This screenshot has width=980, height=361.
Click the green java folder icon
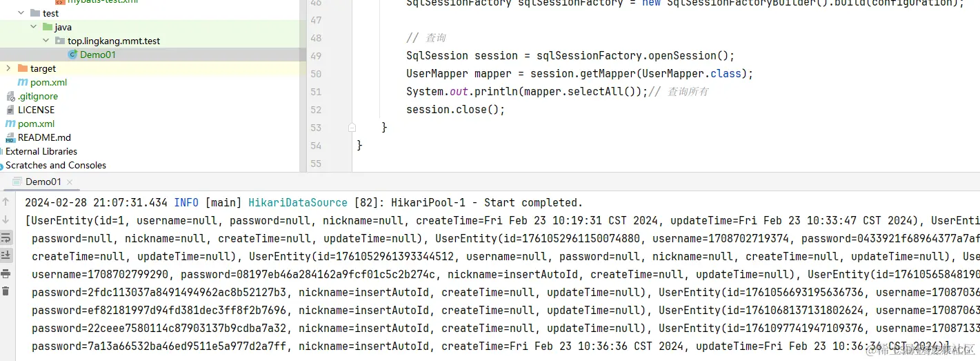click(x=47, y=27)
